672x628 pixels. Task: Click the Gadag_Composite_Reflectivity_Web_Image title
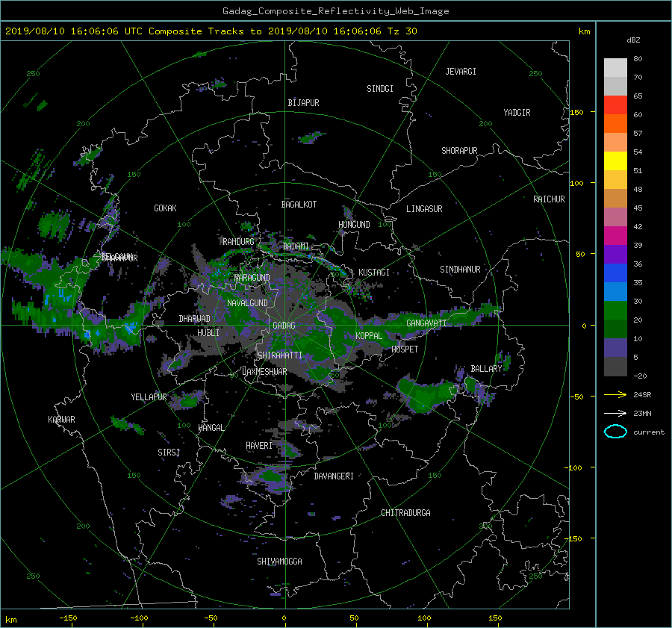pos(335,11)
